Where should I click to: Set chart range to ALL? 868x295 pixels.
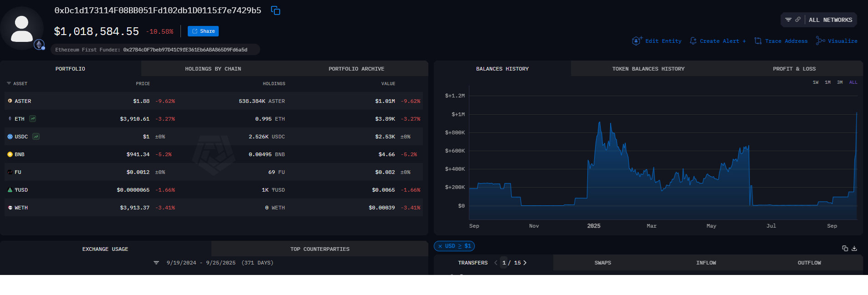pos(853,82)
